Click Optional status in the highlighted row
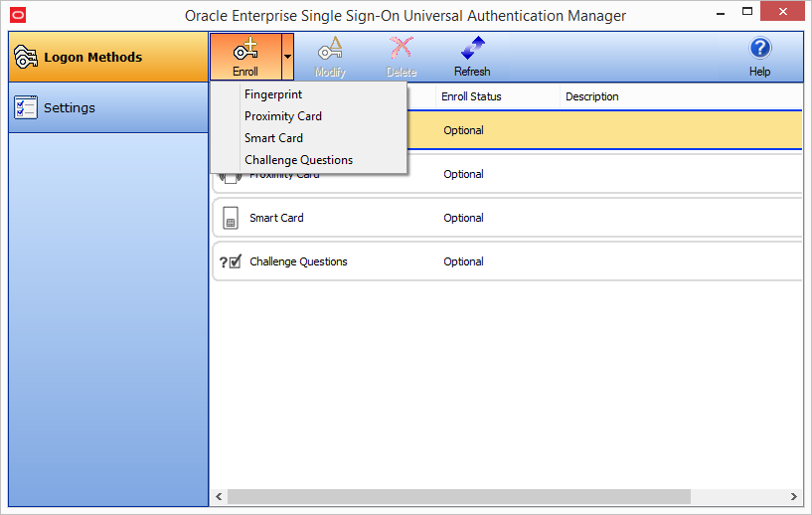The width and height of the screenshot is (812, 515). coord(463,130)
